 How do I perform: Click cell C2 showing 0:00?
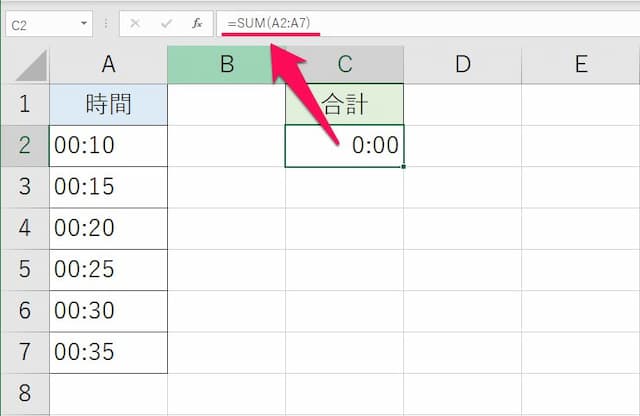(344, 146)
